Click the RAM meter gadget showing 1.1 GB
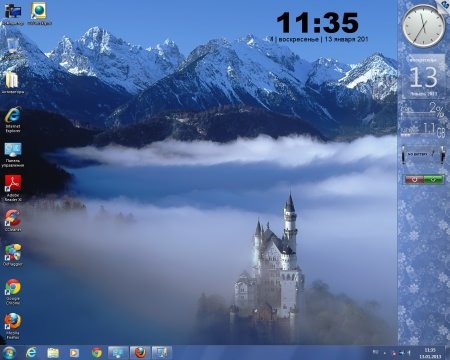The height and width of the screenshot is (360, 450). pyautogui.click(x=423, y=130)
